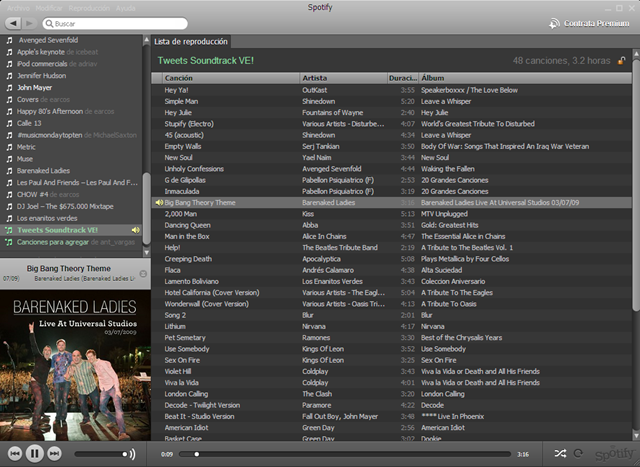This screenshot has height=467, width=640.
Task: Select the song Simple Man
Action: point(181,101)
